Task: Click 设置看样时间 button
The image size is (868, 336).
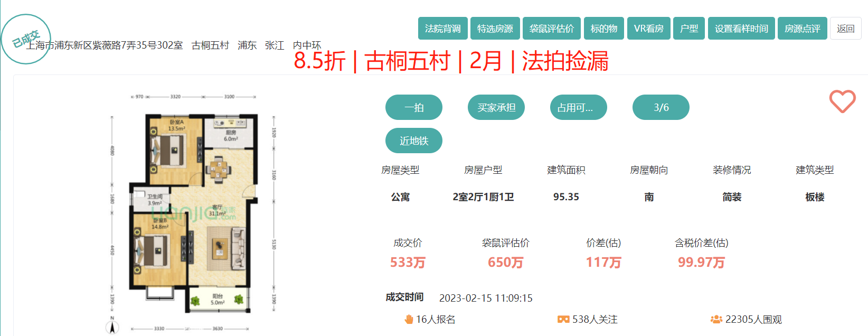Action: click(741, 29)
